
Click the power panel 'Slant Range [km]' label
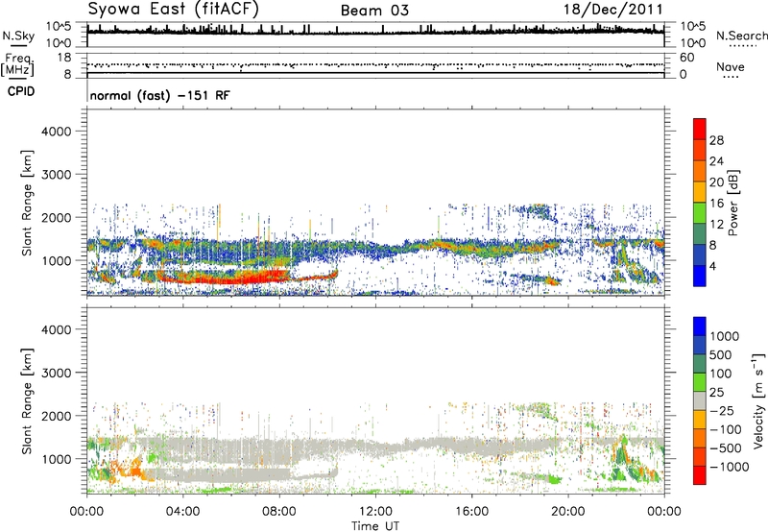(x=27, y=203)
